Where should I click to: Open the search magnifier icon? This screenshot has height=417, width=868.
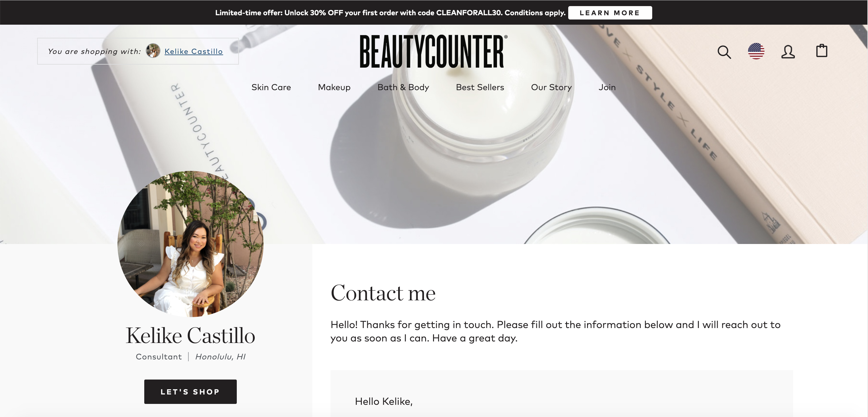[724, 52]
